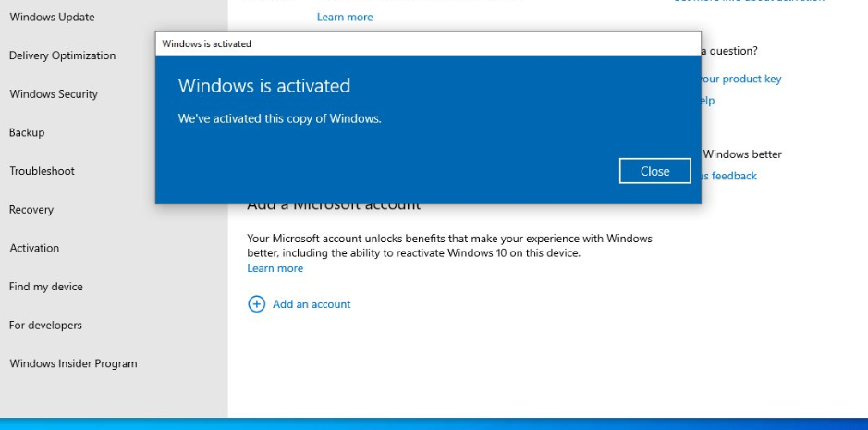The image size is (868, 430).
Task: Navigate to For developers settings
Action: 45,326
